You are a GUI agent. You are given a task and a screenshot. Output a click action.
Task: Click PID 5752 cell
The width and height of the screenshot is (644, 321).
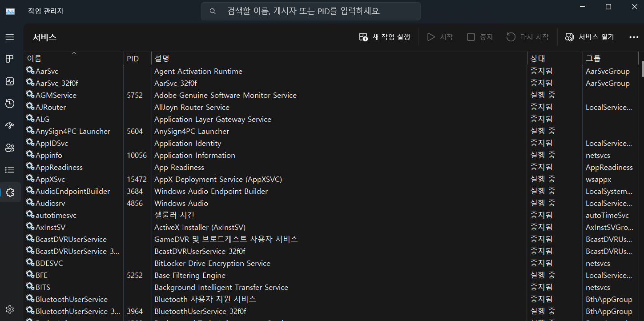click(135, 95)
